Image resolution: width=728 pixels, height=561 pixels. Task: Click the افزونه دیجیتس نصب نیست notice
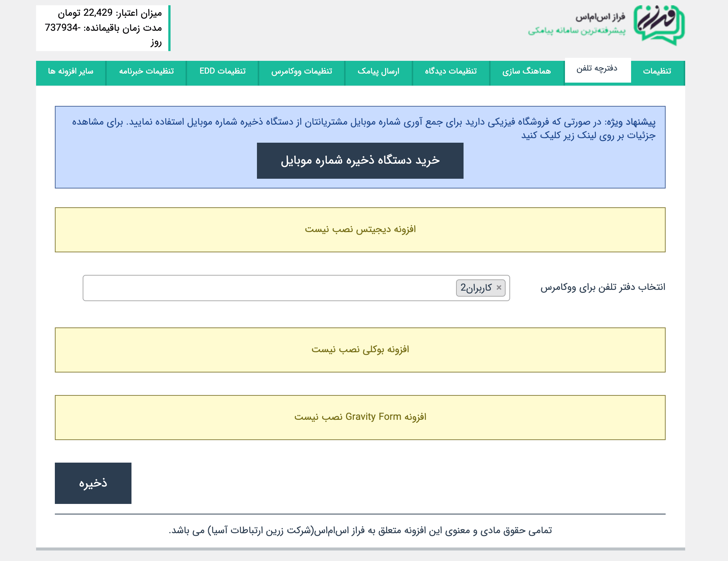[x=360, y=230]
